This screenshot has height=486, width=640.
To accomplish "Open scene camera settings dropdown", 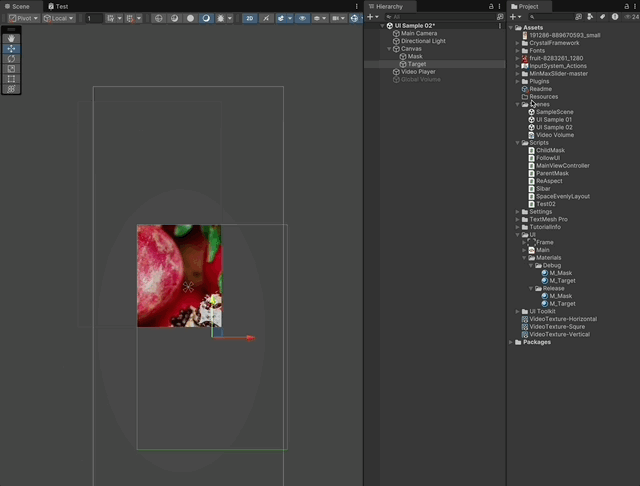I will pyautogui.click(x=338, y=18).
